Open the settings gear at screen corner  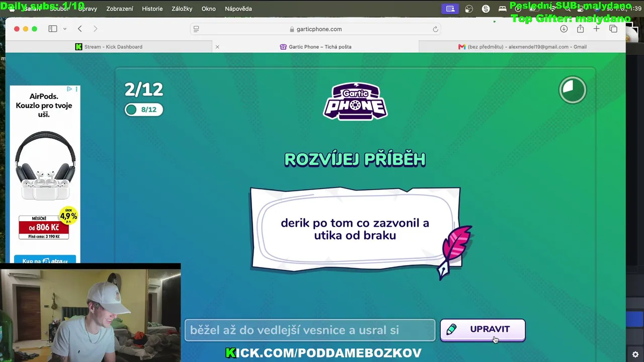point(635,354)
